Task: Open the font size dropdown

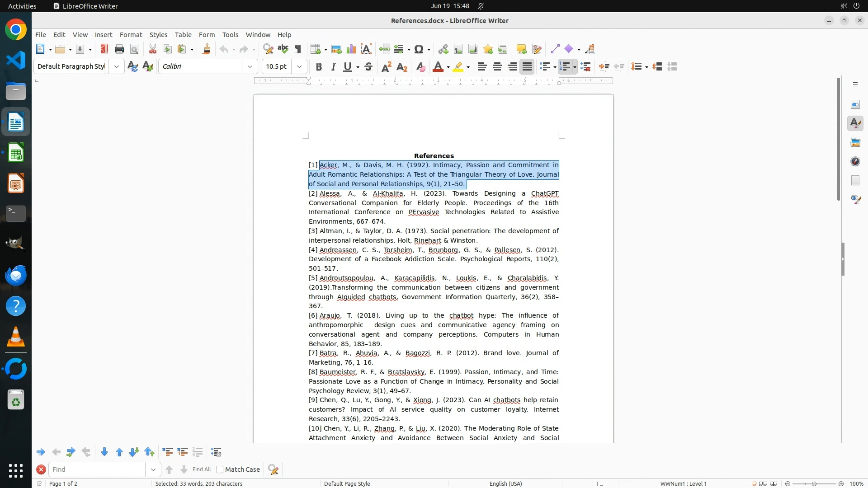Action: pos(299,67)
